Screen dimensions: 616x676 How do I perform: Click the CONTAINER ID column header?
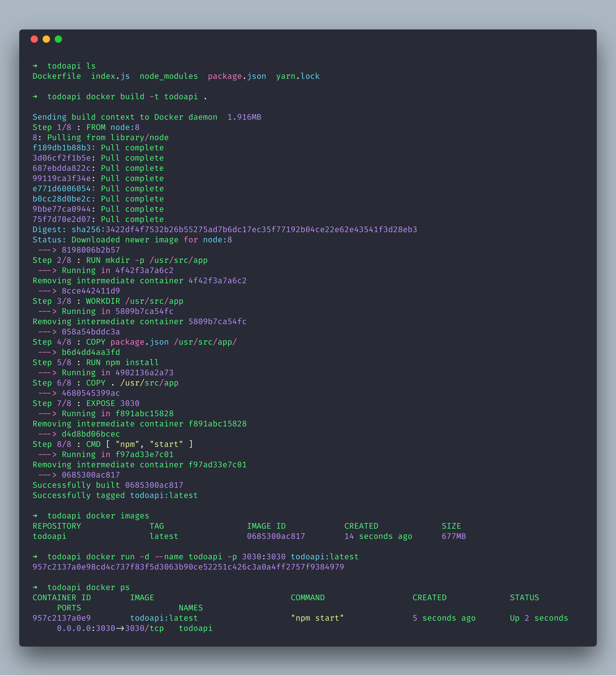click(x=62, y=598)
